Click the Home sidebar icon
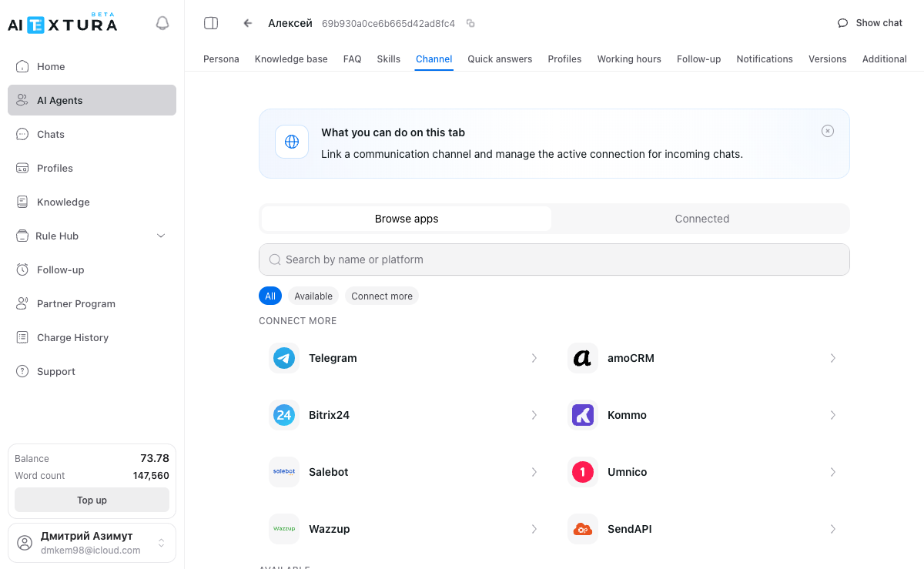The image size is (924, 569). click(22, 66)
